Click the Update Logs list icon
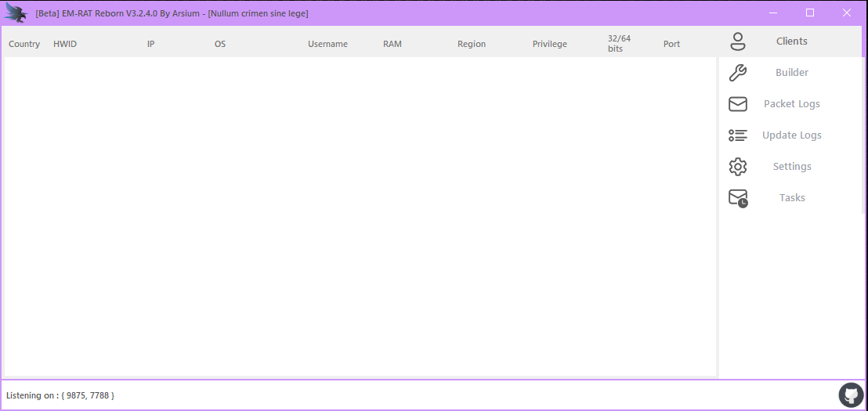Image resolution: width=868 pixels, height=411 pixels. 738,135
